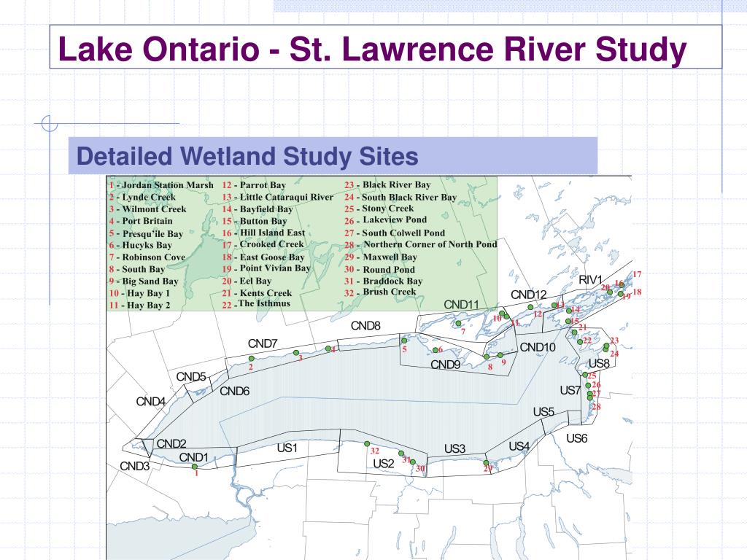747x560 pixels.
Task: Select legend entry '26 - Lakeview Pond'
Action: 385,220
